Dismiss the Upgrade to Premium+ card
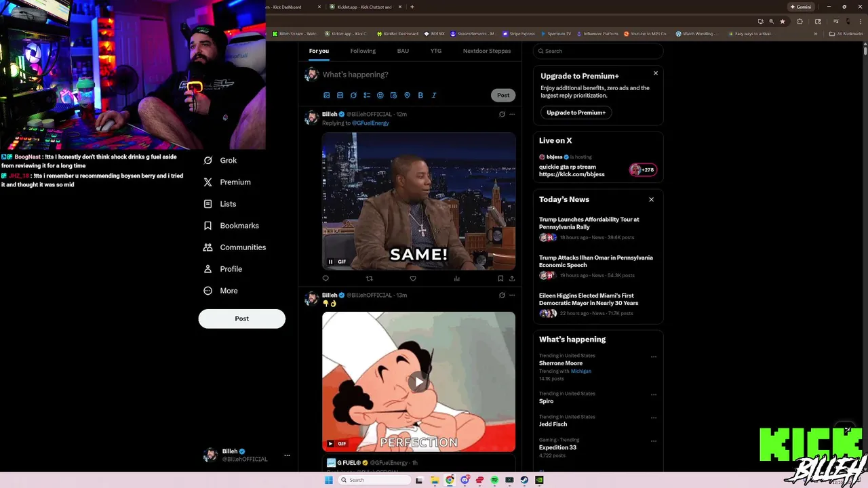This screenshot has height=488, width=868. (656, 73)
